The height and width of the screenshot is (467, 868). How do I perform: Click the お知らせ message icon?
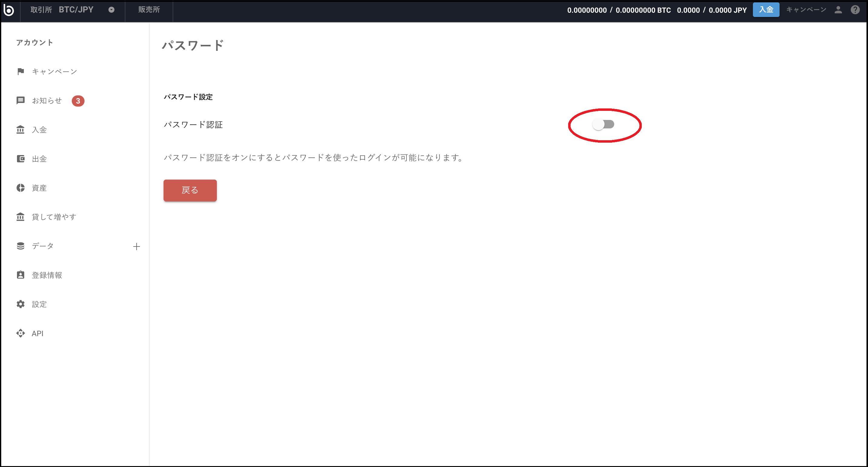(21, 101)
